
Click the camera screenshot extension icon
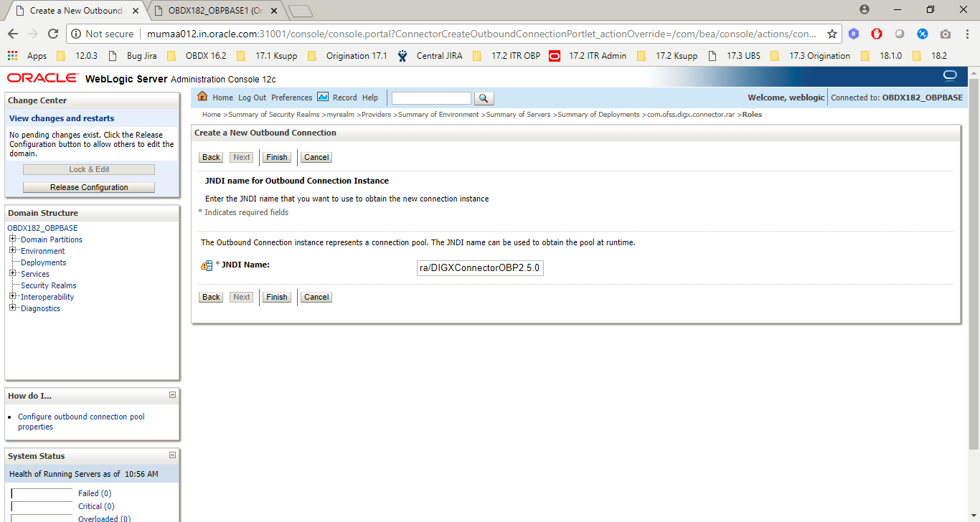point(946,34)
